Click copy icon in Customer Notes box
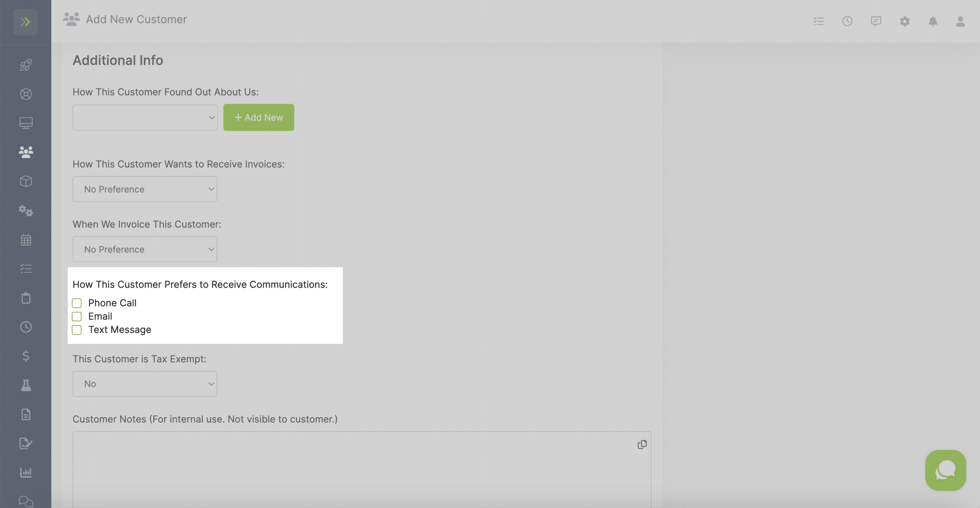 tap(642, 444)
